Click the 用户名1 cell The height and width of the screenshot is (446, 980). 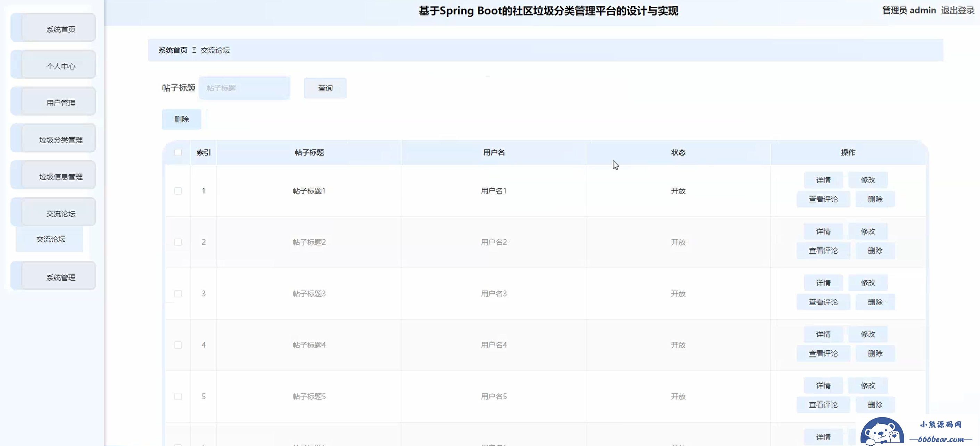click(x=494, y=191)
